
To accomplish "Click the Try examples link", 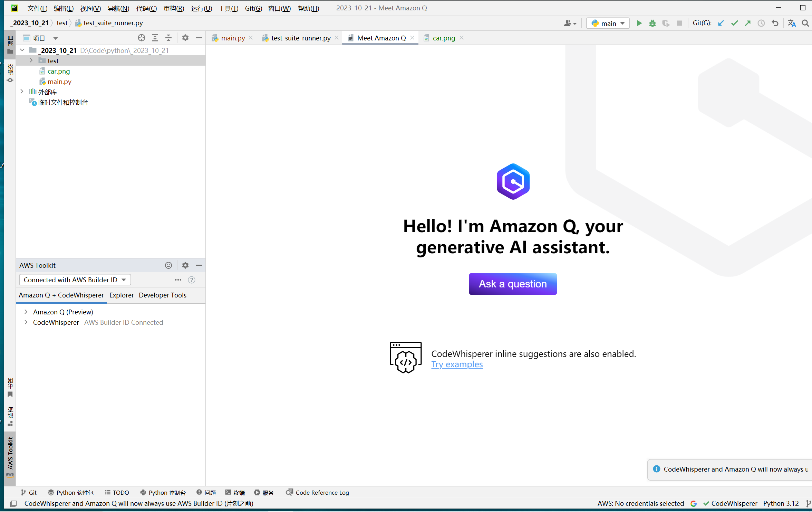I will [x=457, y=364].
